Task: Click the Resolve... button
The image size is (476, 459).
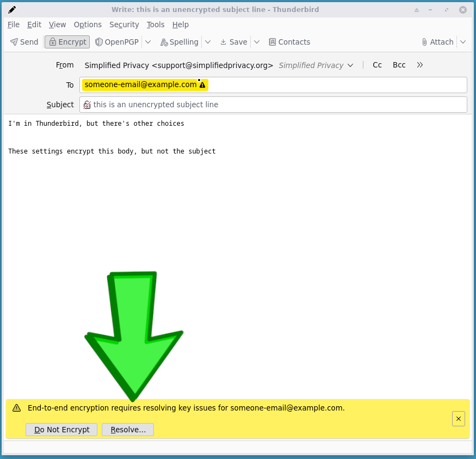Action: (128, 430)
